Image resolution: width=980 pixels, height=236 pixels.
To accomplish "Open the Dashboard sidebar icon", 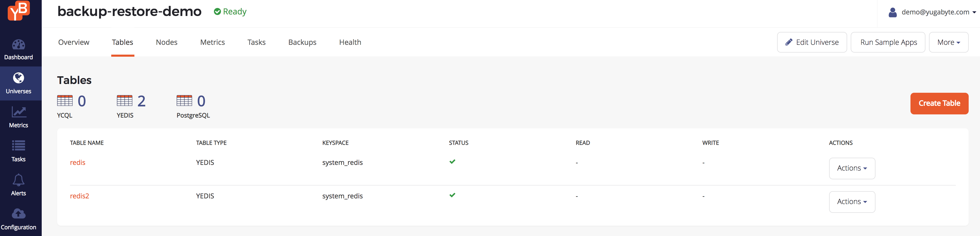I will click(x=18, y=45).
